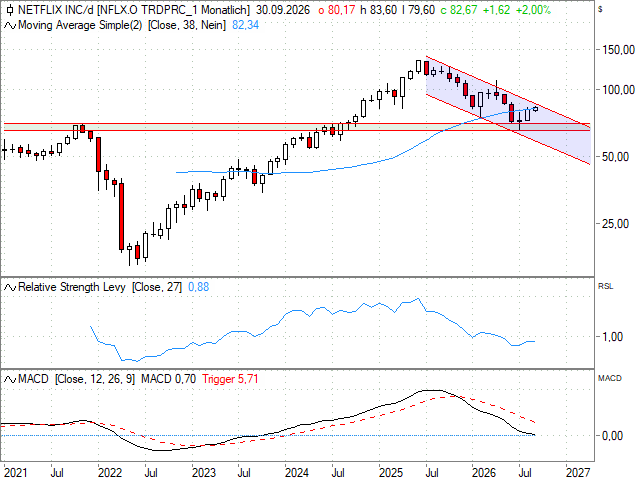640x480 pixels.
Task: Click the Relative Strength Levy label
Action: click(x=72, y=287)
